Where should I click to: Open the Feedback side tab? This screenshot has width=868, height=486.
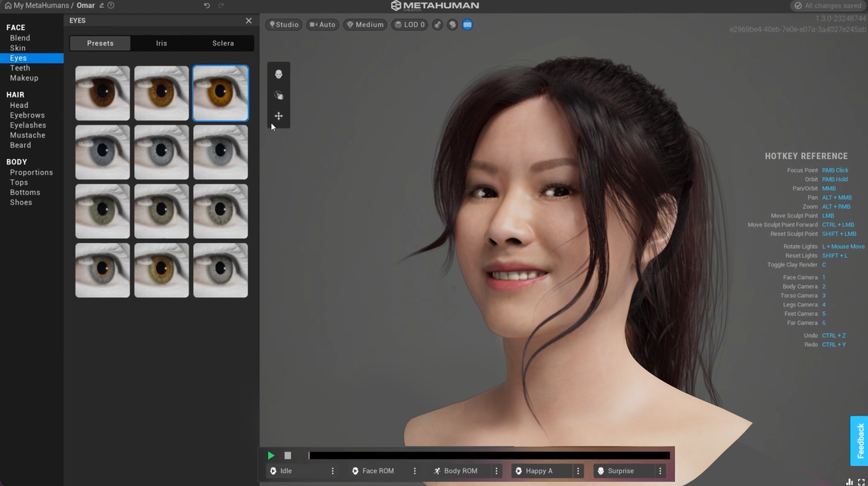[x=859, y=440]
